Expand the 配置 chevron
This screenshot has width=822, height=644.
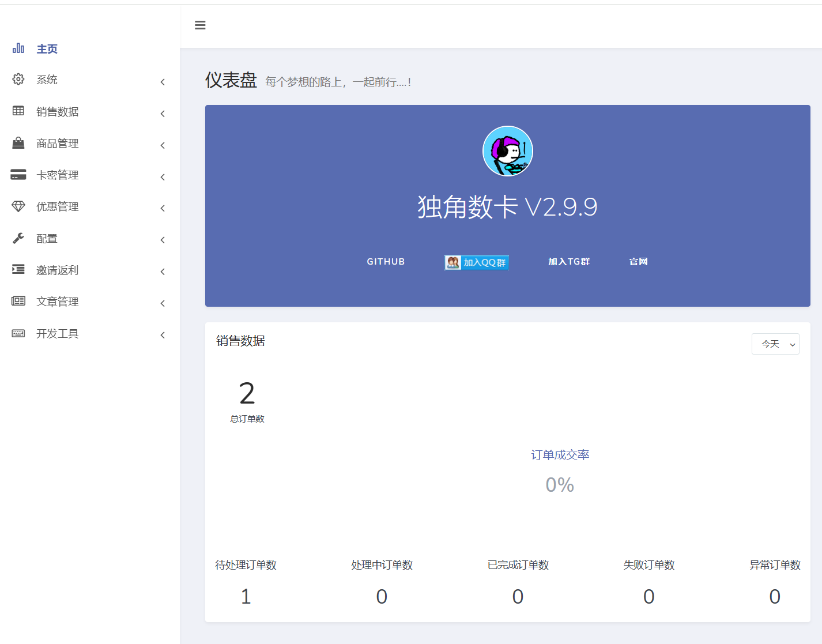(163, 240)
